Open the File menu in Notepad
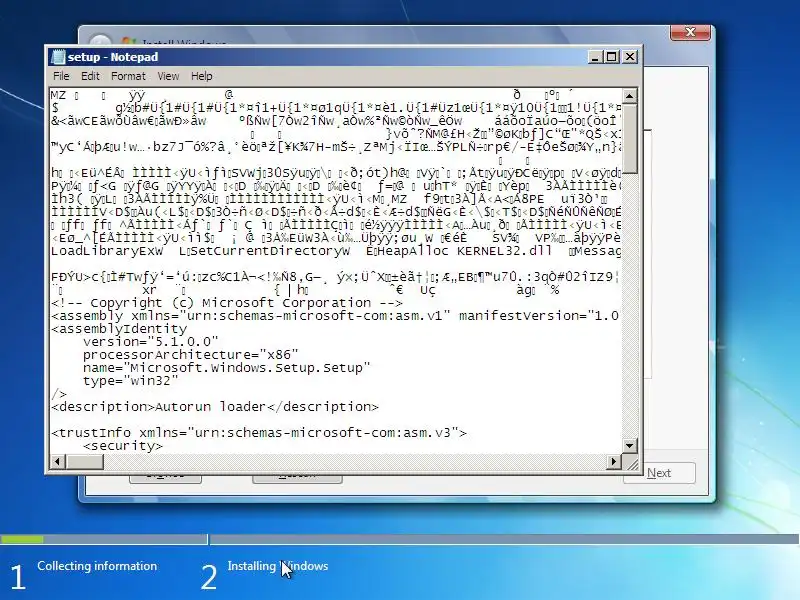The width and height of the screenshot is (800, 600). (61, 76)
